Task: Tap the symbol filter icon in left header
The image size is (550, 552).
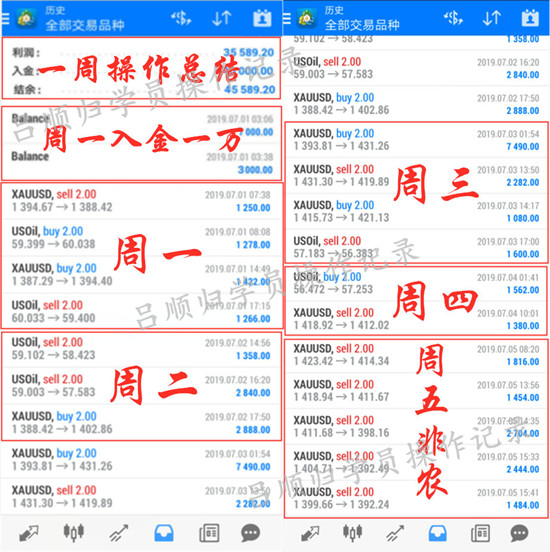Action: click(x=181, y=18)
